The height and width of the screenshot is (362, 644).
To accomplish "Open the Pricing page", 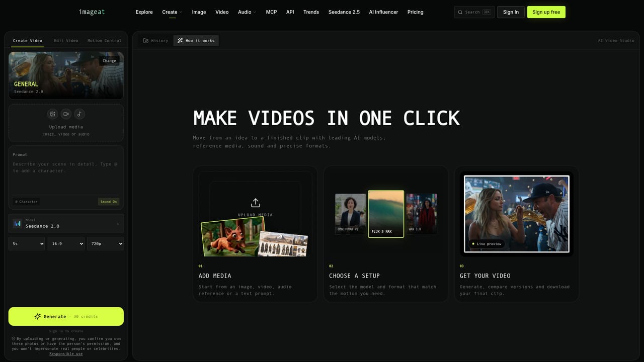I will (415, 12).
